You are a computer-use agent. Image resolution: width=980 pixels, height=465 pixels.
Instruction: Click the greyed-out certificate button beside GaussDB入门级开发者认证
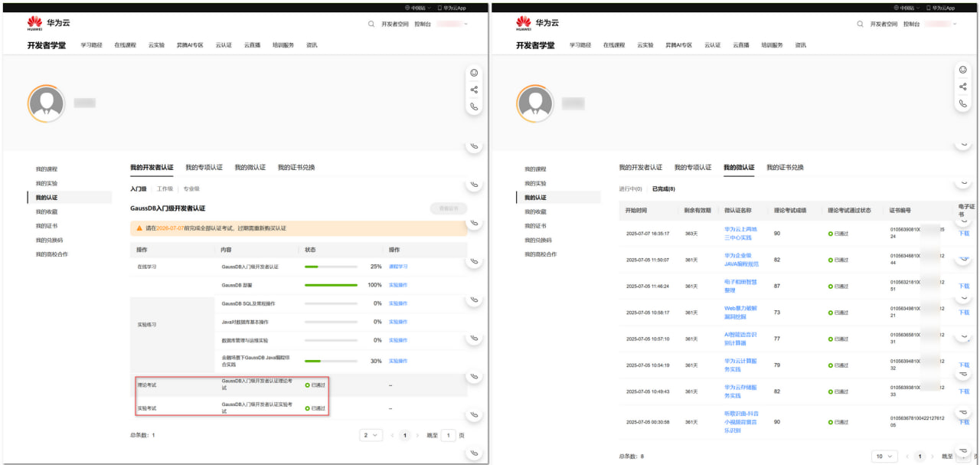click(448, 208)
